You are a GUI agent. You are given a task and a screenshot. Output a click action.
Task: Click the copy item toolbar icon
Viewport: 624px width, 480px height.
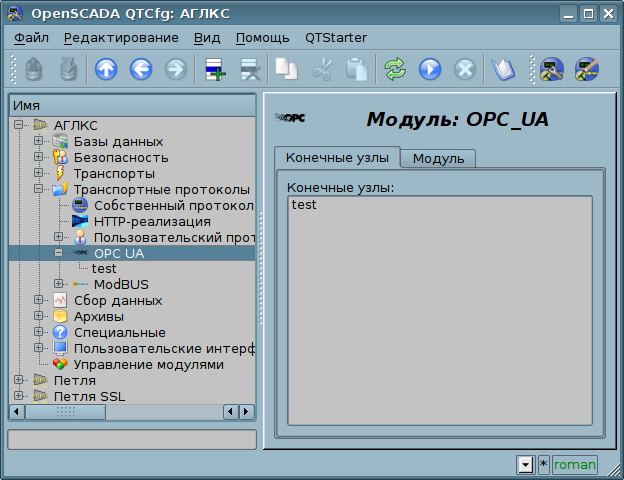(x=287, y=69)
